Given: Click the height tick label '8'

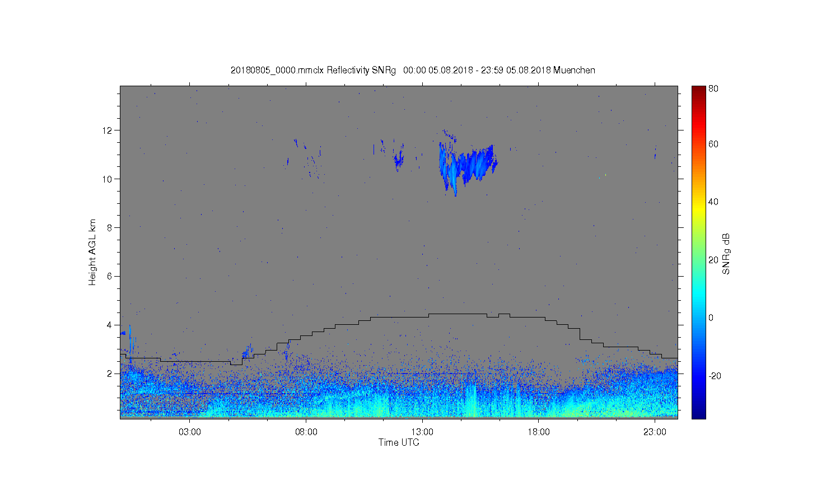Looking at the screenshot, I should pos(110,228).
